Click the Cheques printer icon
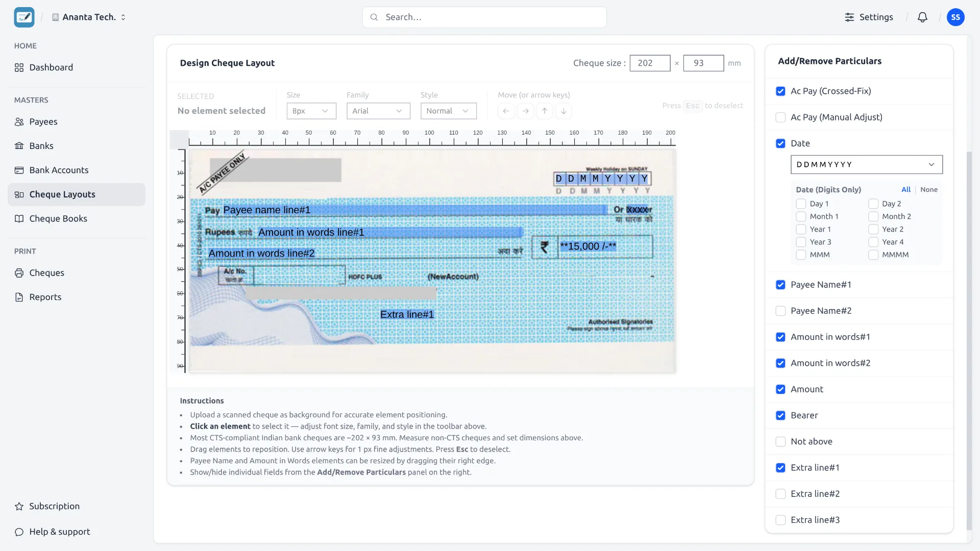 pos(19,273)
